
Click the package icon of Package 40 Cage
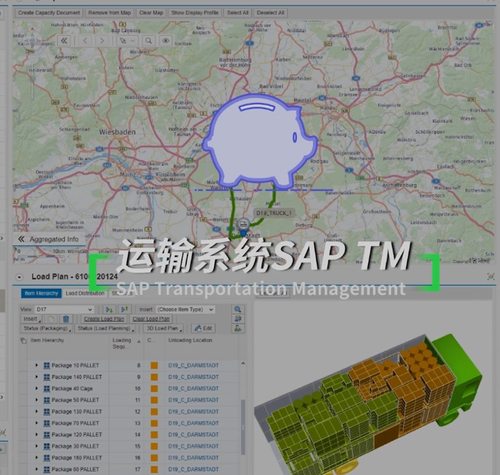click(x=47, y=389)
